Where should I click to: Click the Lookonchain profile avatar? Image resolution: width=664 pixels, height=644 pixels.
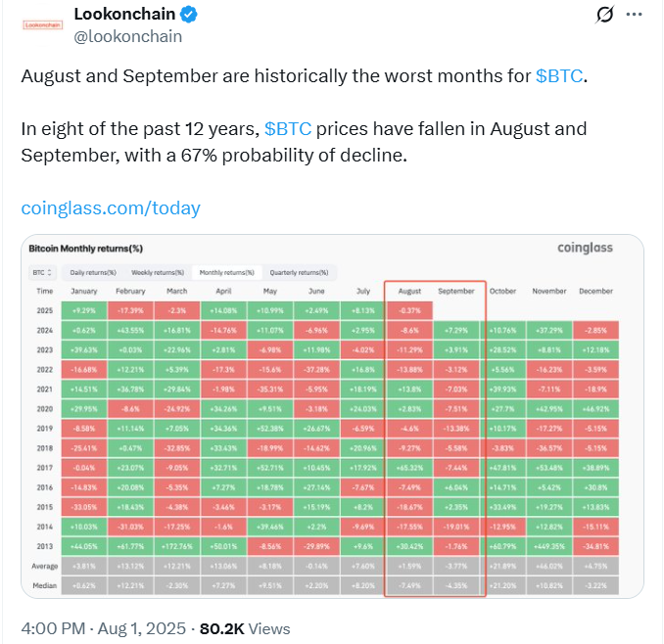(x=42, y=25)
